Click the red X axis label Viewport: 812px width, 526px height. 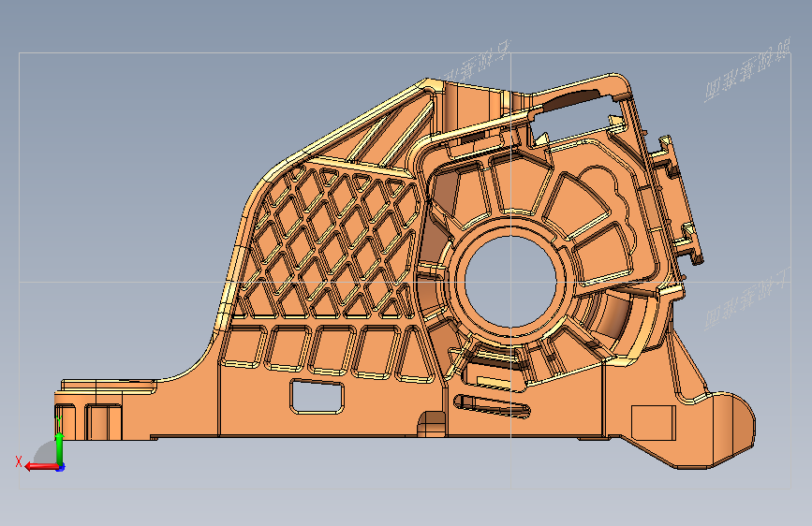tap(19, 461)
